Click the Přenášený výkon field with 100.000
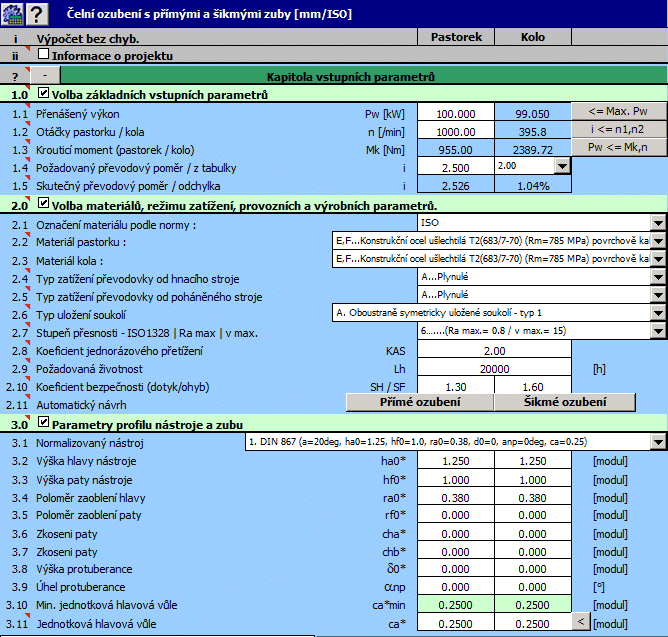 click(x=455, y=113)
